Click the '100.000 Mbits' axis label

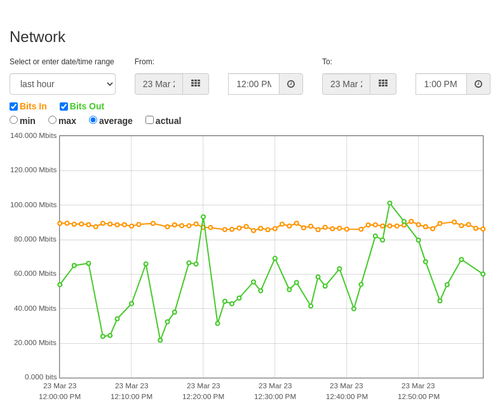[33, 205]
